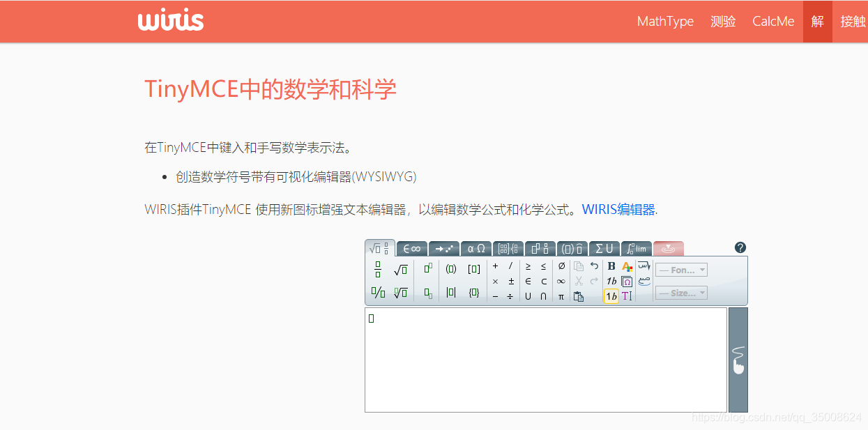Insert the division ÷ sign
Image resolution: width=868 pixels, height=430 pixels.
[510, 297]
